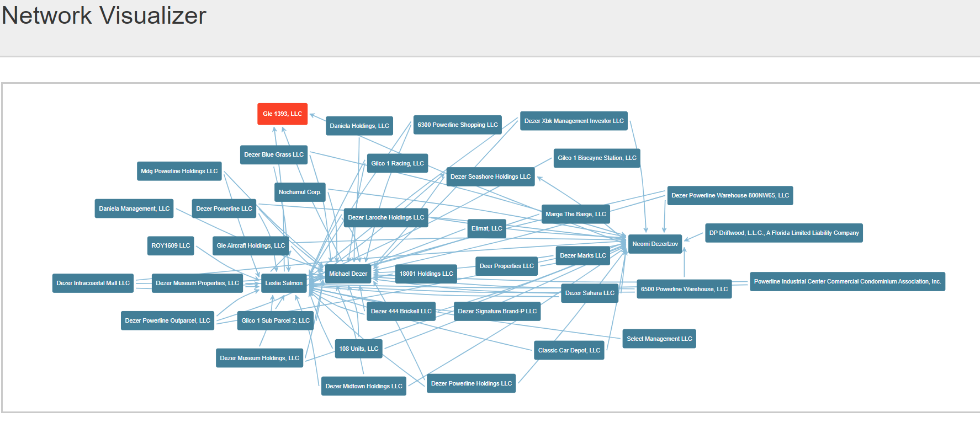Click the ROY1609 LLC node
Viewport: 980px width, 428px height.
pyautogui.click(x=171, y=245)
